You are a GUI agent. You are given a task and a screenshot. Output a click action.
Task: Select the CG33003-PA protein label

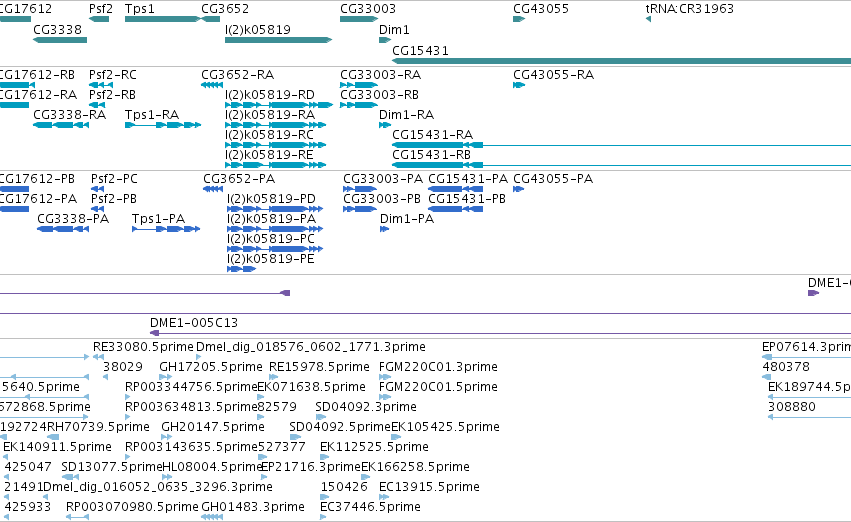[x=383, y=179]
